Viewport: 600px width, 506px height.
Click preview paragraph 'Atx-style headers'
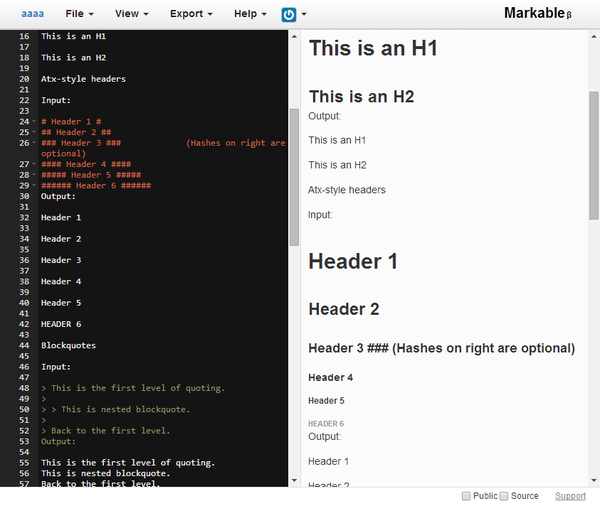(347, 190)
